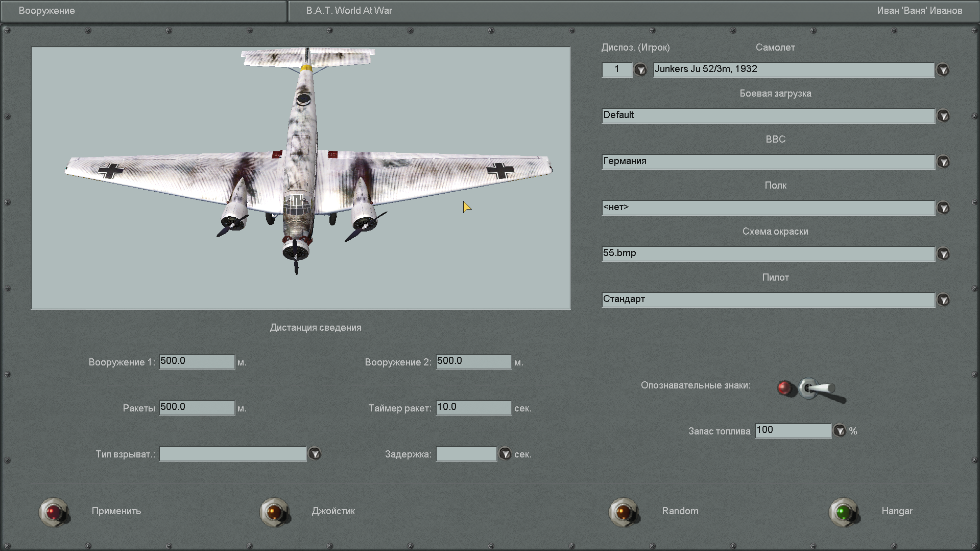980x551 pixels.
Task: Click the Default loadout field
Action: click(x=768, y=116)
